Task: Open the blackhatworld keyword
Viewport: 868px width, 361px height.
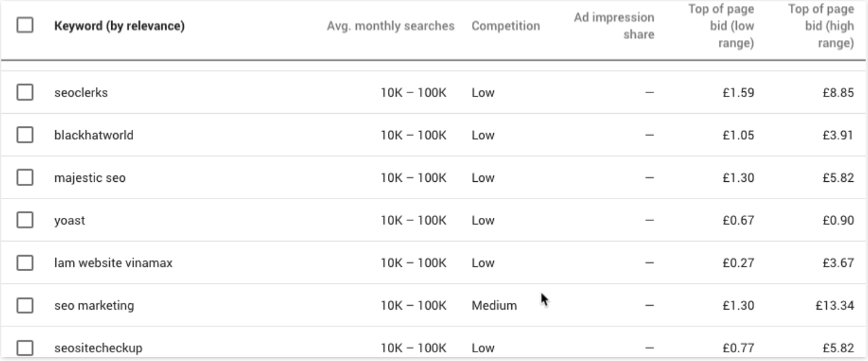Action: [x=93, y=135]
